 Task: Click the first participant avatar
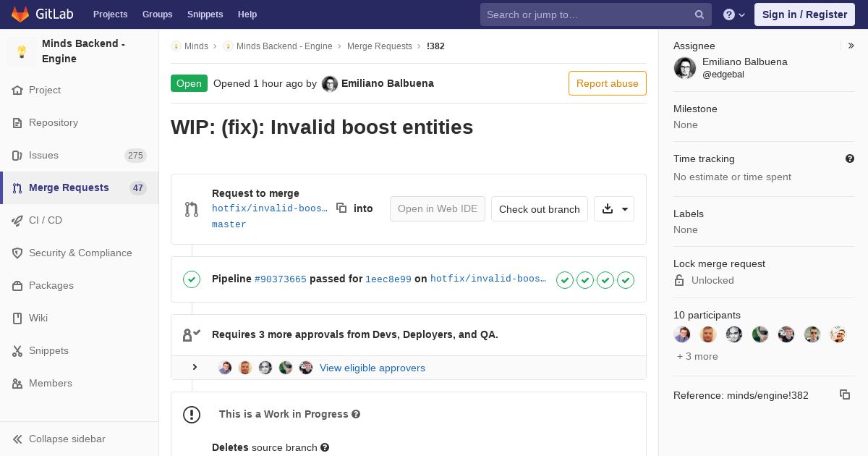pyautogui.click(x=682, y=334)
